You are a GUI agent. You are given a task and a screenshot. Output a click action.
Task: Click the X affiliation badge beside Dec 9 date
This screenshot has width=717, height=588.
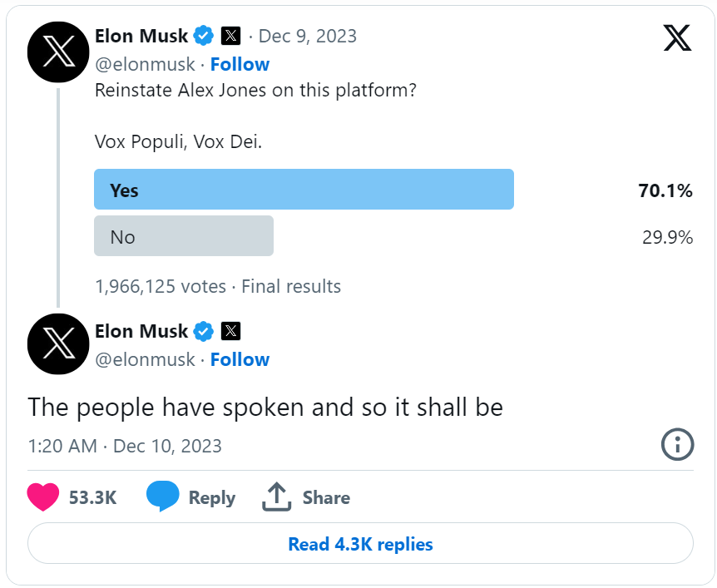tap(231, 36)
